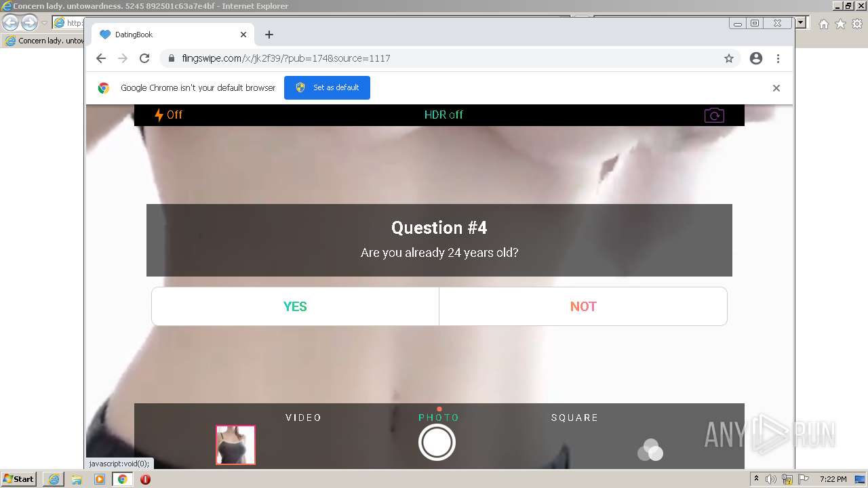868x488 pixels.
Task: Bookmark this page with the star icon
Action: tap(729, 58)
